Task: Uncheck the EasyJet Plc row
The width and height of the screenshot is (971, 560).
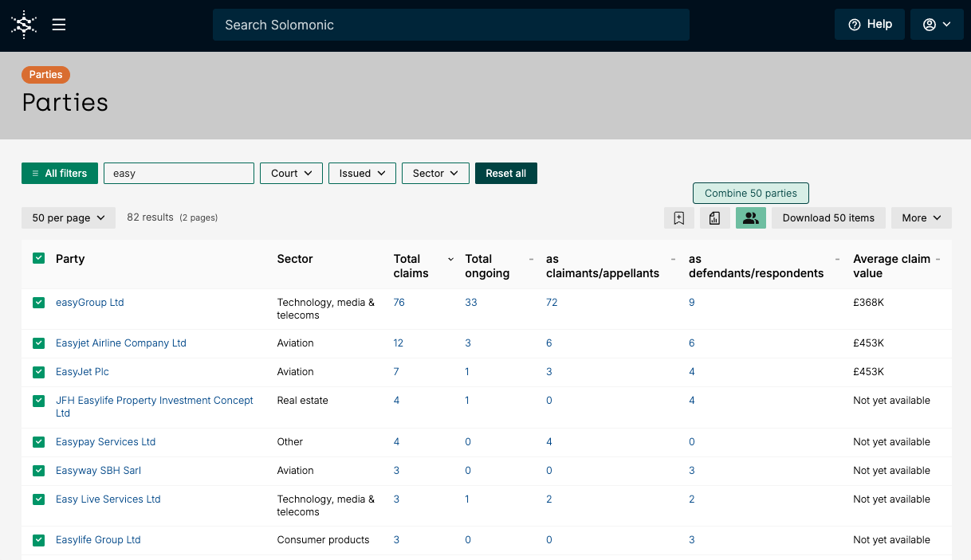Action: point(39,372)
